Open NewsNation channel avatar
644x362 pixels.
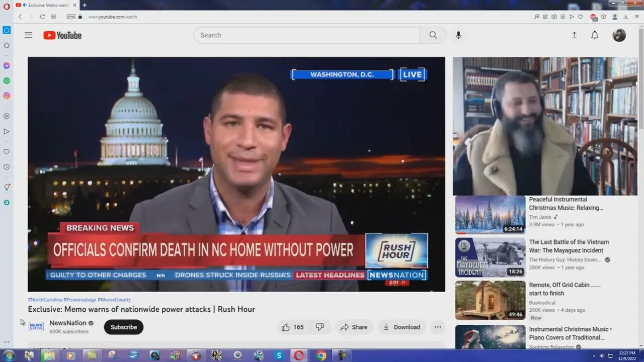pos(36,327)
